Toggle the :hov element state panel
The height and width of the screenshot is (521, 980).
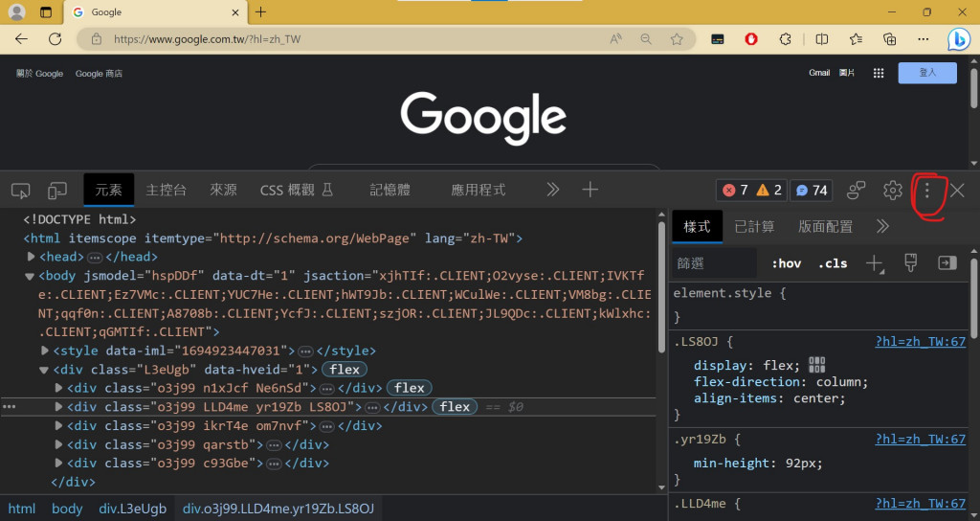pos(787,263)
